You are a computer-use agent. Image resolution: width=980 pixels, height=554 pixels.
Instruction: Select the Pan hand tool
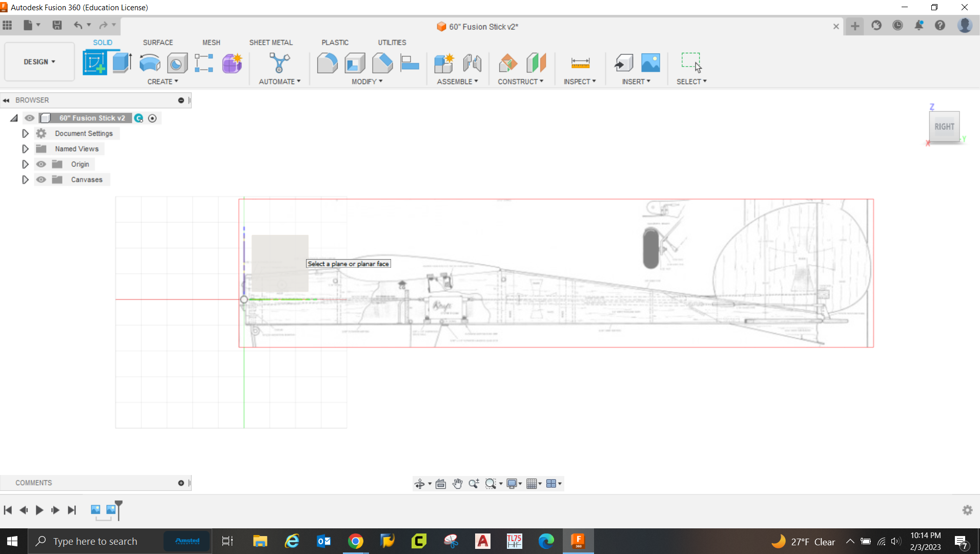coord(457,484)
